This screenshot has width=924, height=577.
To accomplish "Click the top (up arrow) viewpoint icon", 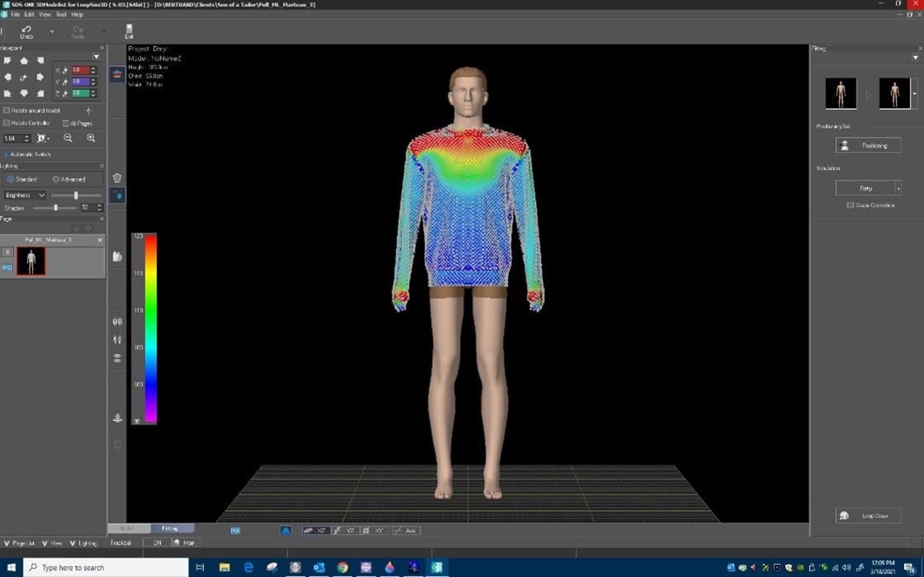I will 24,60.
